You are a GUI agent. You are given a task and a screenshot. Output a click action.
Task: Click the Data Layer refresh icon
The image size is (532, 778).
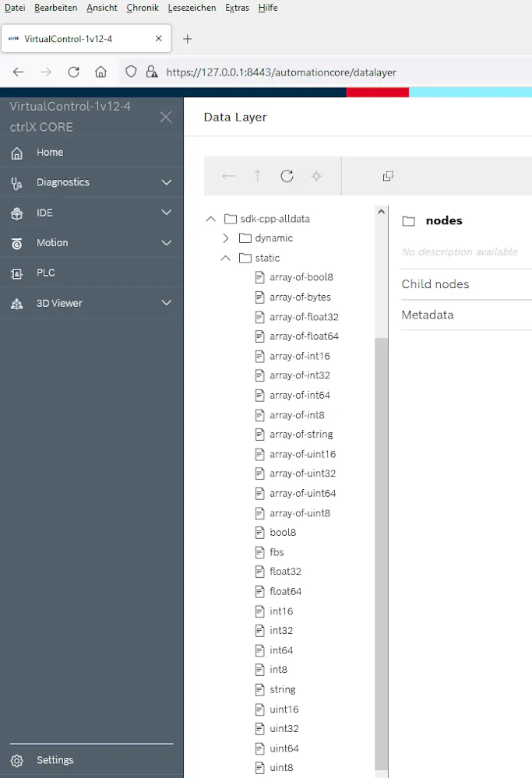(287, 176)
